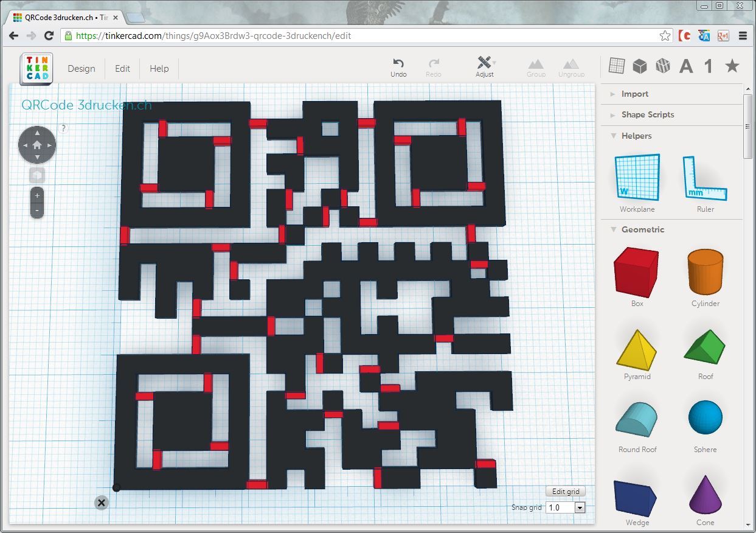
Task: Select the solid cube shapes icon
Action: click(639, 66)
